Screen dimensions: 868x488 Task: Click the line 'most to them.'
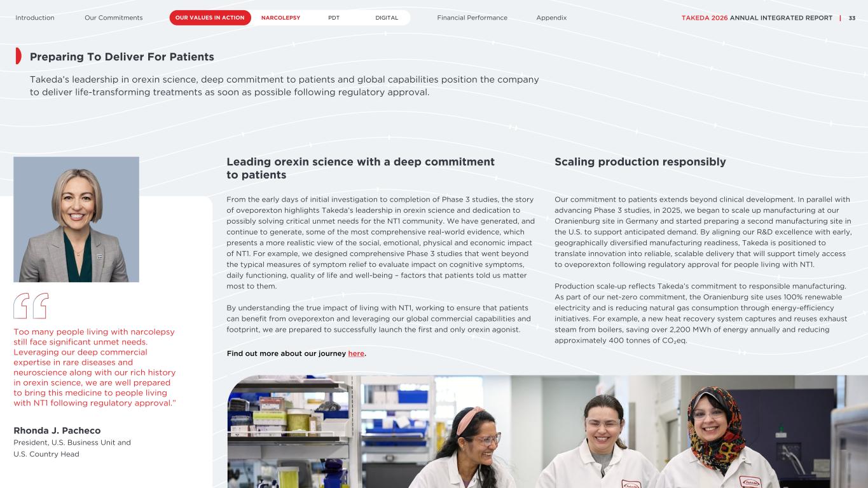pyautogui.click(x=252, y=286)
